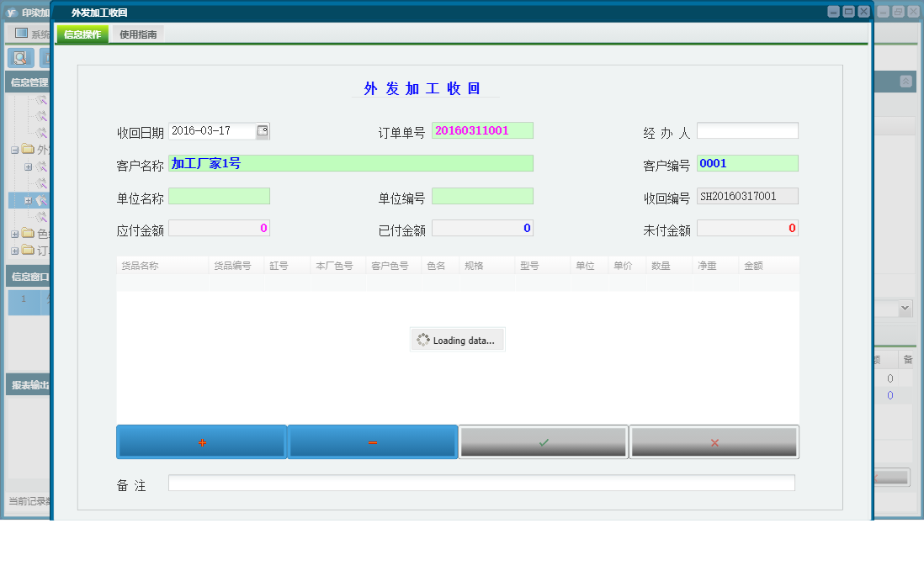This screenshot has width=924, height=576.
Task: Click the 经办人 input field
Action: pyautogui.click(x=747, y=131)
